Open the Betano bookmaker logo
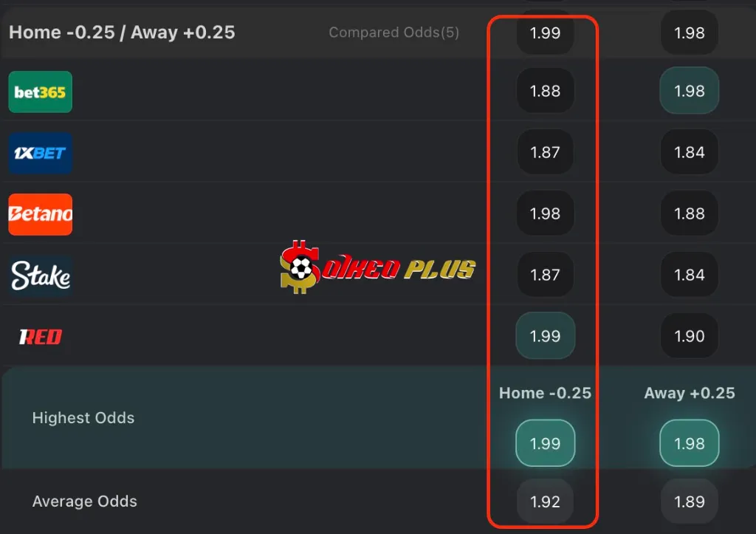This screenshot has width=756, height=534. [41, 214]
